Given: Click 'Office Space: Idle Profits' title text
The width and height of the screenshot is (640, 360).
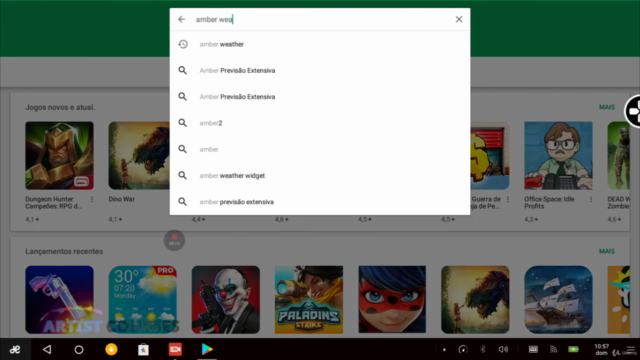Looking at the screenshot, I should click(549, 203).
